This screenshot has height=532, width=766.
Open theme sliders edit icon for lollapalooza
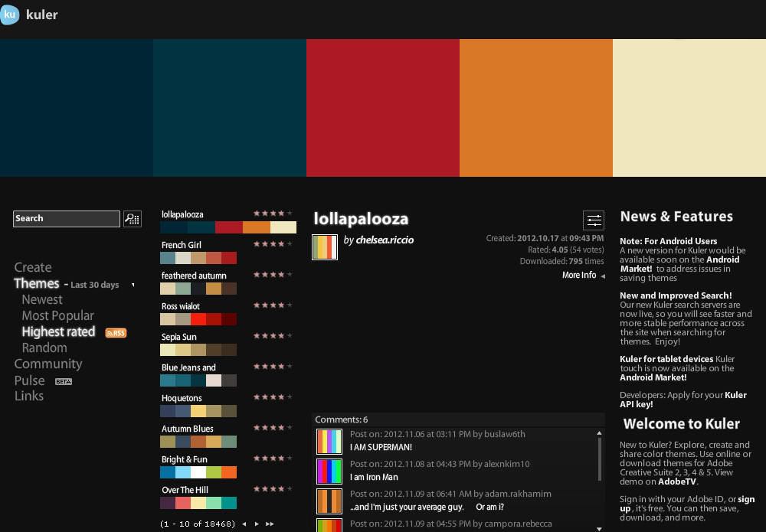pos(594,220)
